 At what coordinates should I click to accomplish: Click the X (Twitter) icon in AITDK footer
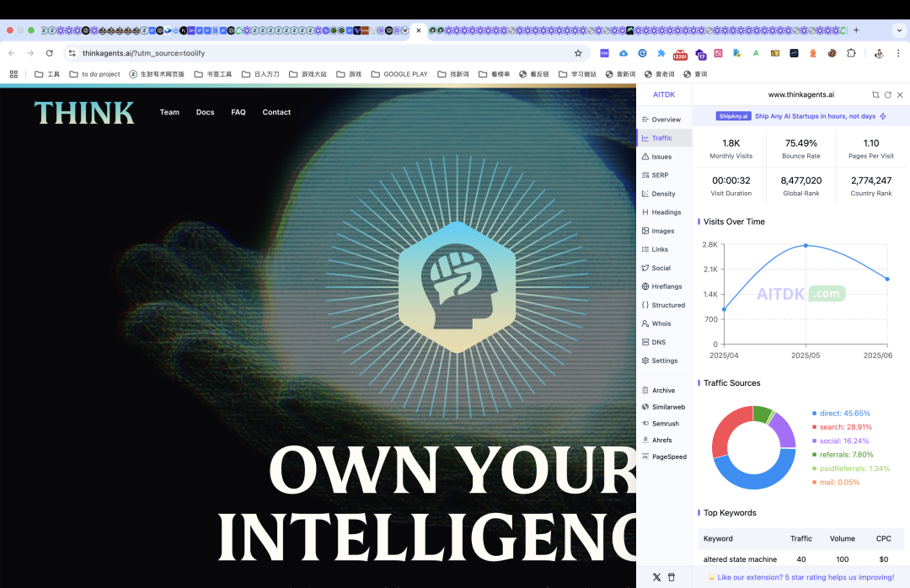click(x=656, y=578)
